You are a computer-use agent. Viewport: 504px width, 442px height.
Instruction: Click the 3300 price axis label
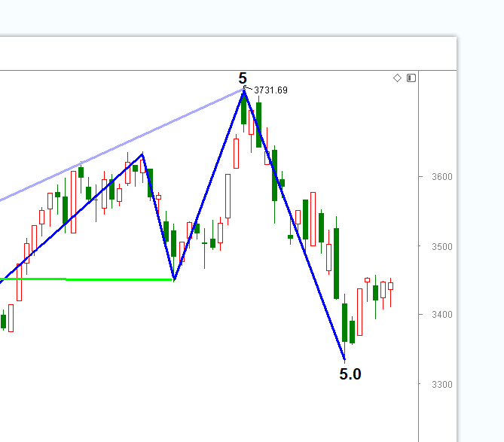pyautogui.click(x=442, y=385)
